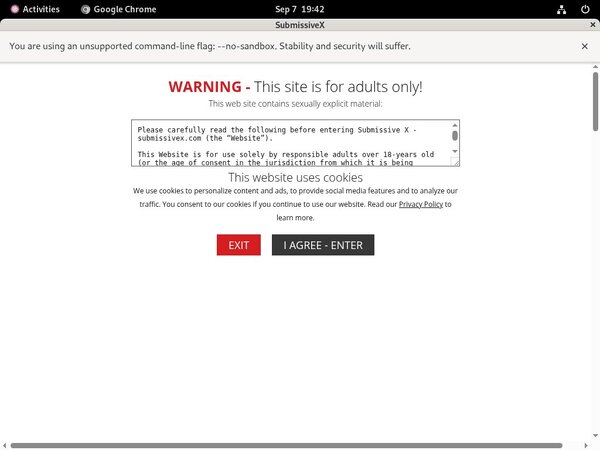
Task: Open the clock and calendar dropdown
Action: click(x=299, y=9)
